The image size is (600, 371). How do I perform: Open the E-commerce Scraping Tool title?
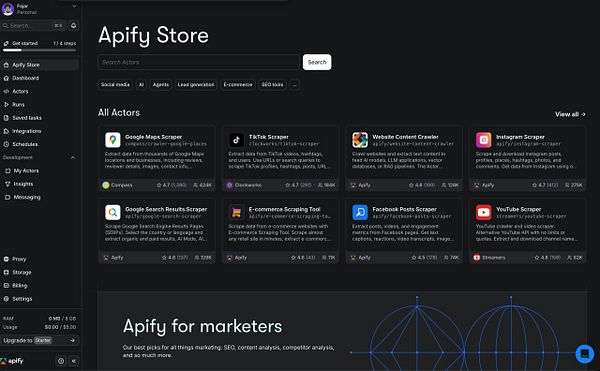coord(284,209)
